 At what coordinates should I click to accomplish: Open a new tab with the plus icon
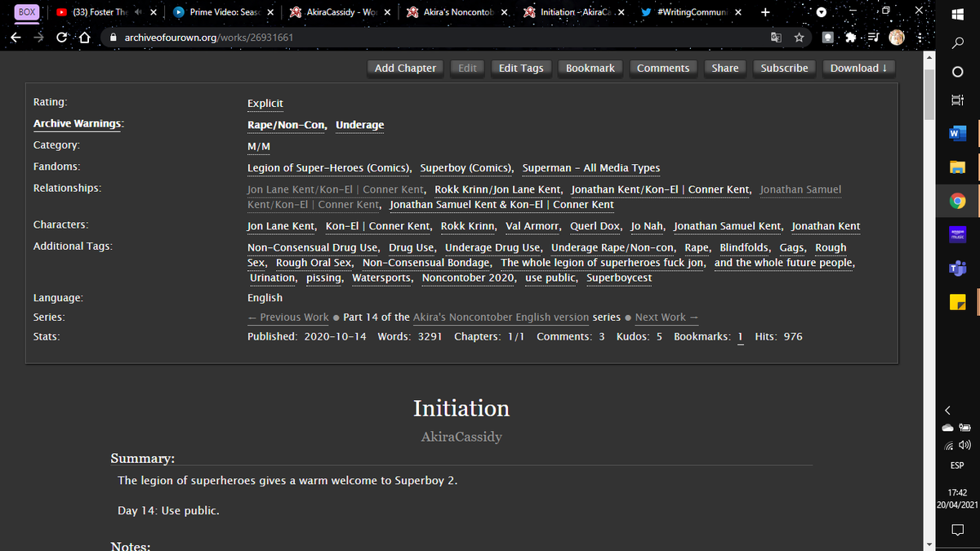764,12
